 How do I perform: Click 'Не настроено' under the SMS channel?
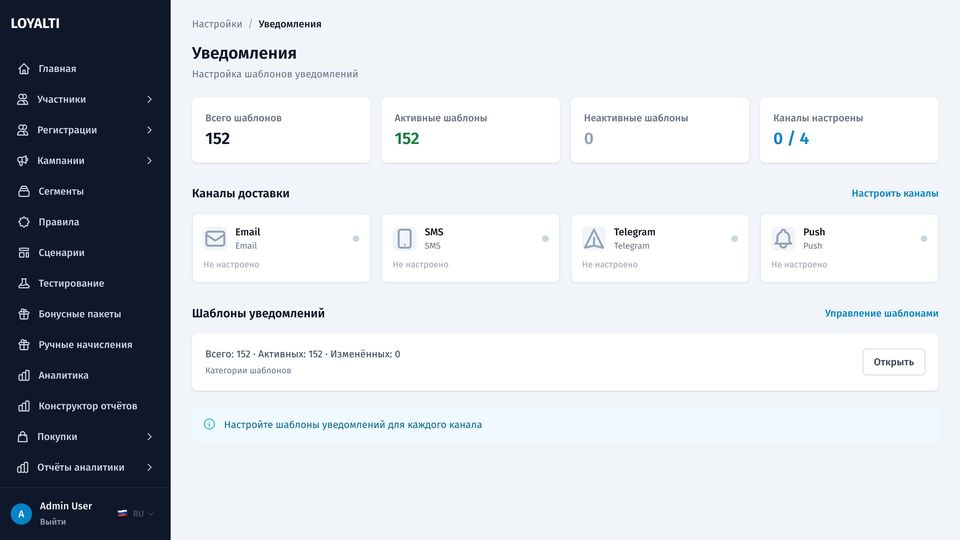[420, 264]
